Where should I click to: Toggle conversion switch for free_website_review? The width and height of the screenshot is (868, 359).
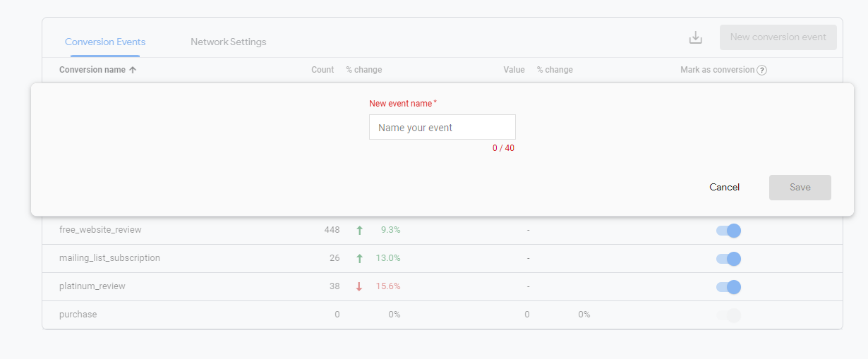tap(728, 231)
